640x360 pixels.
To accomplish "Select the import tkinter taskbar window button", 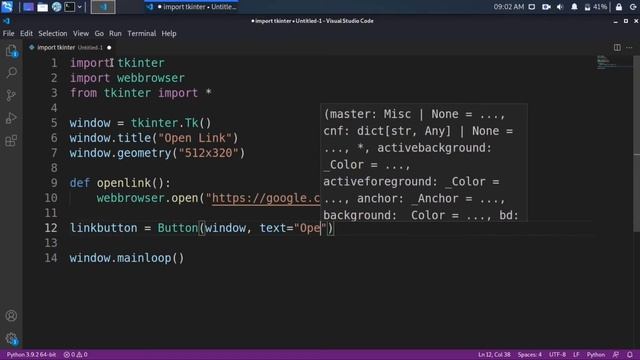I will (192, 7).
